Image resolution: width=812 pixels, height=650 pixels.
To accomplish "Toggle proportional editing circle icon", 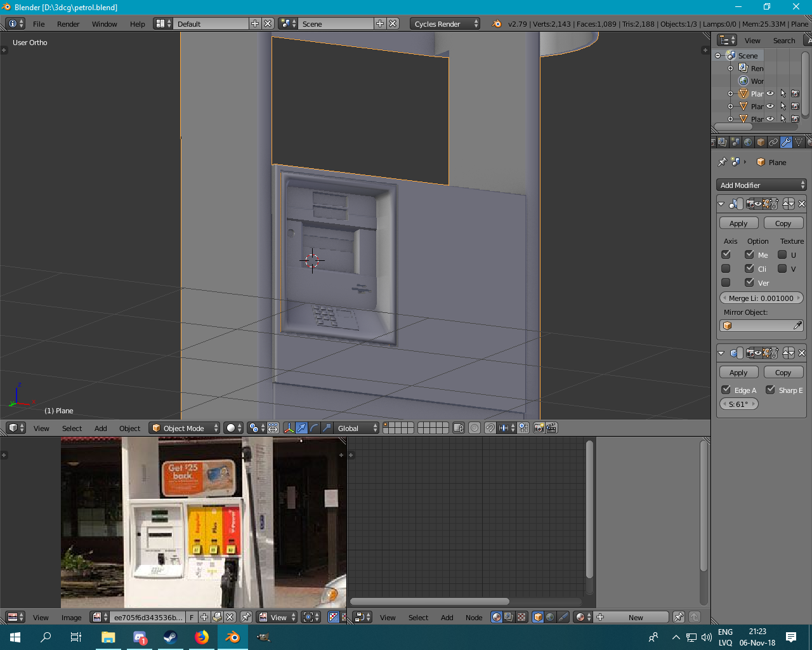I will tap(475, 428).
